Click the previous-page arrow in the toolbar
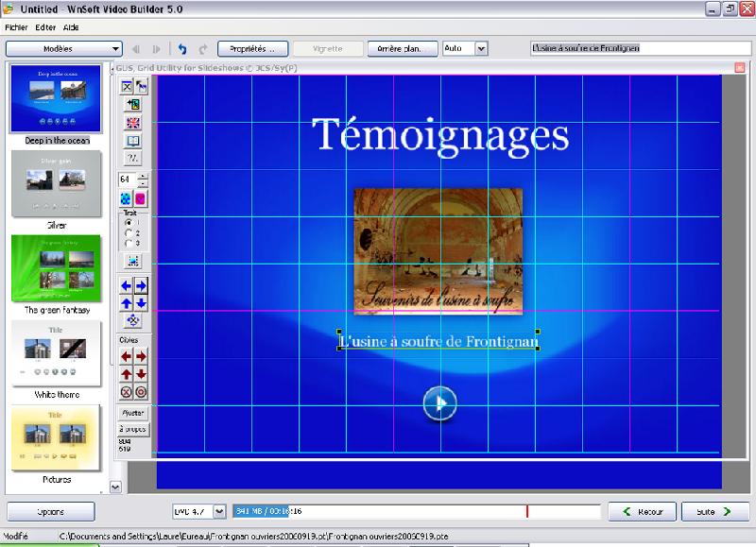Image resolution: width=756 pixels, height=547 pixels. tap(136, 49)
